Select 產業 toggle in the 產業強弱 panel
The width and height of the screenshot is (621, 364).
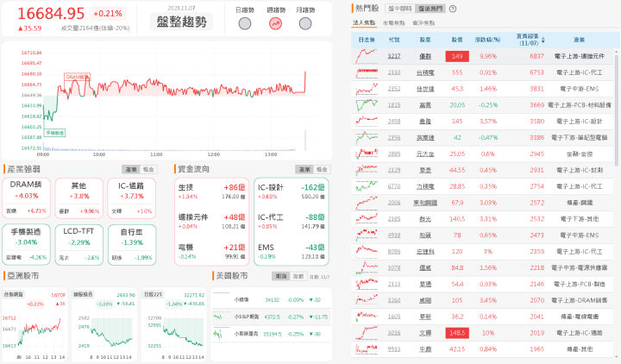[x=131, y=170]
